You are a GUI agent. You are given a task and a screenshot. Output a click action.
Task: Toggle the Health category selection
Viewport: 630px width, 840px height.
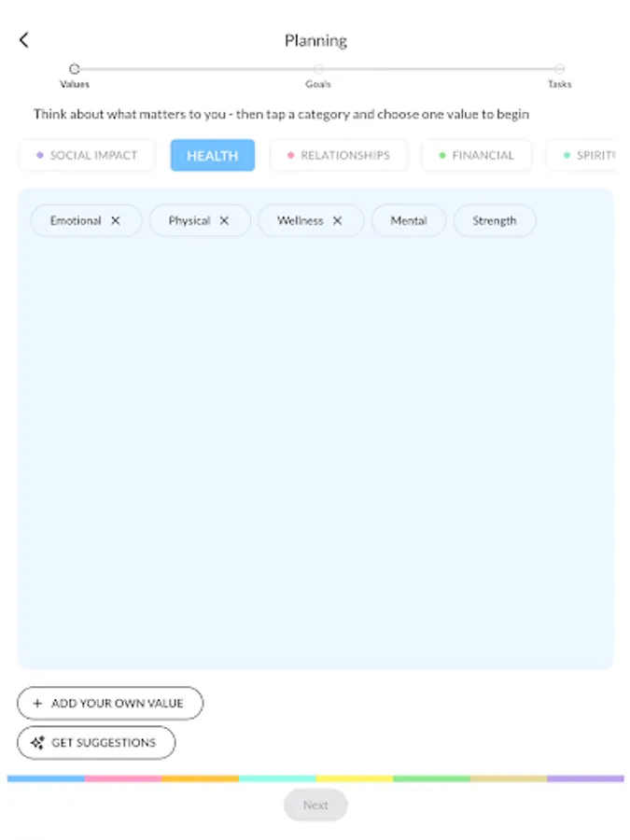(x=212, y=155)
